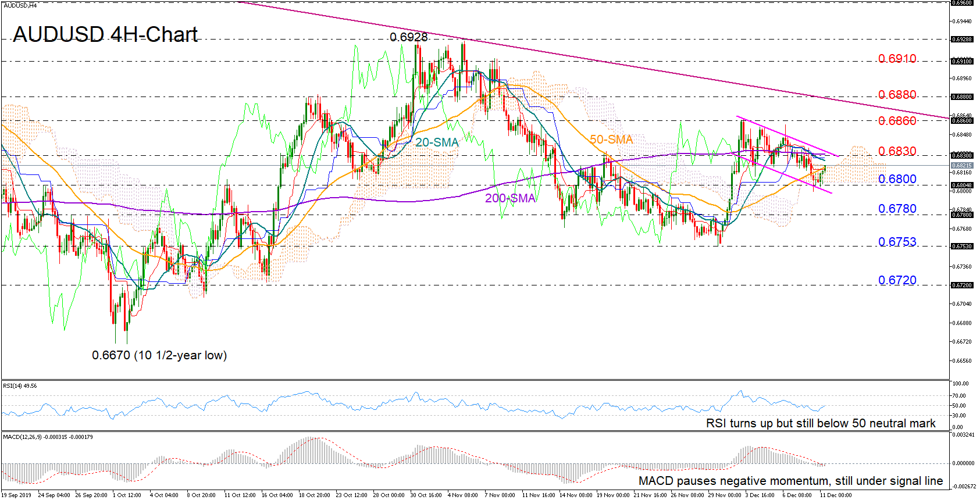Select the RSI 30.00 scale value

[x=960, y=416]
